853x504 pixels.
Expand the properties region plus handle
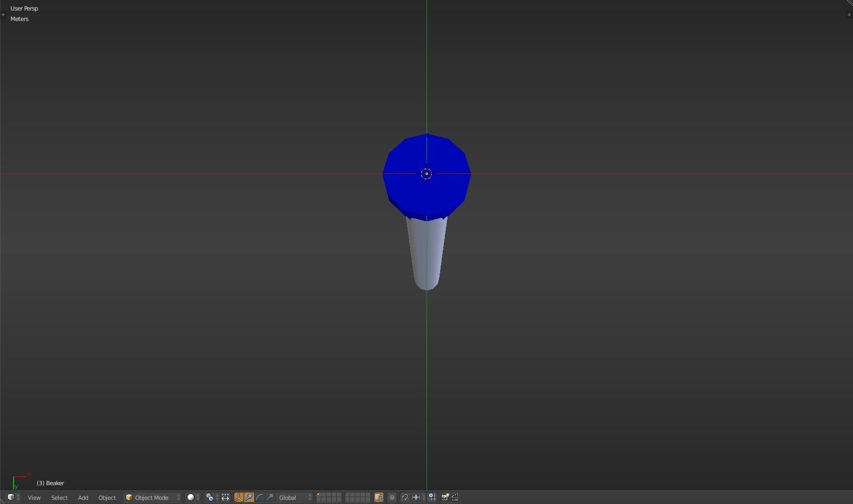[x=849, y=15]
